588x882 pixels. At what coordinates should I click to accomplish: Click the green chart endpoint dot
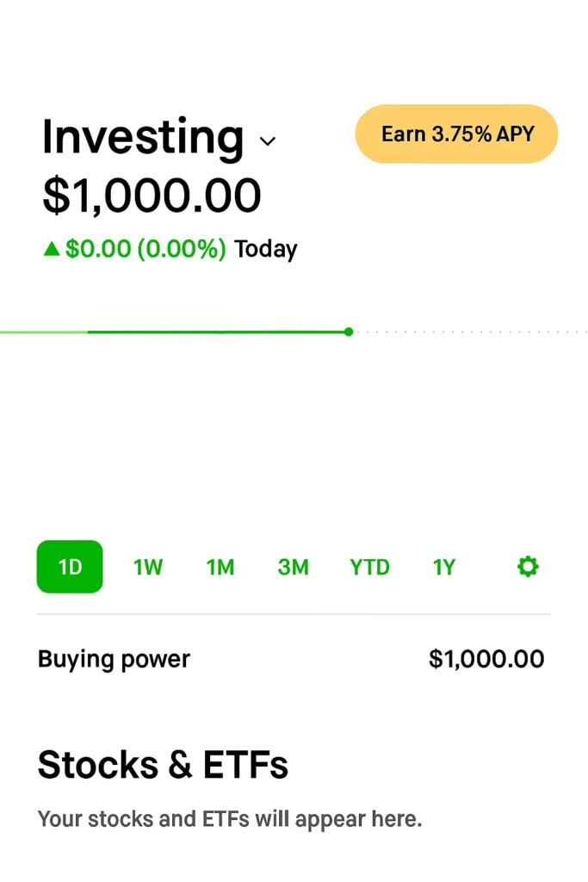pyautogui.click(x=348, y=332)
